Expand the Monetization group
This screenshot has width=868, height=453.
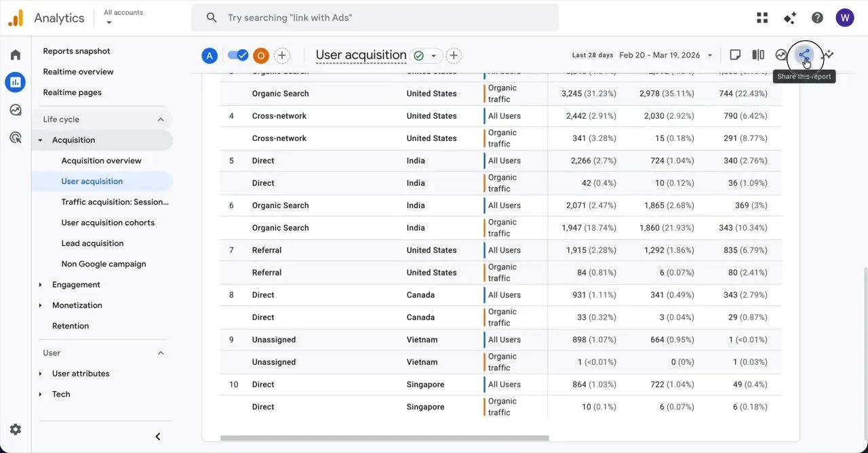pos(40,306)
